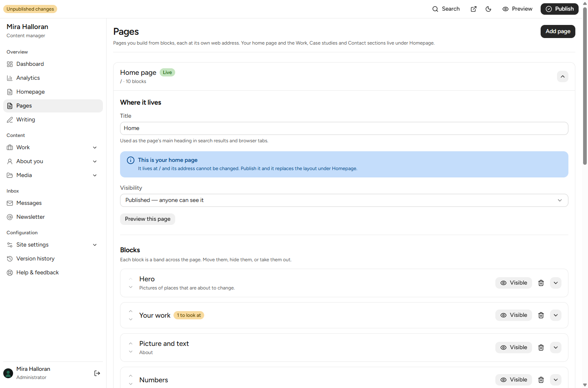588x388 pixels.
Task: Expand the Media sidebar section
Action: [53, 175]
